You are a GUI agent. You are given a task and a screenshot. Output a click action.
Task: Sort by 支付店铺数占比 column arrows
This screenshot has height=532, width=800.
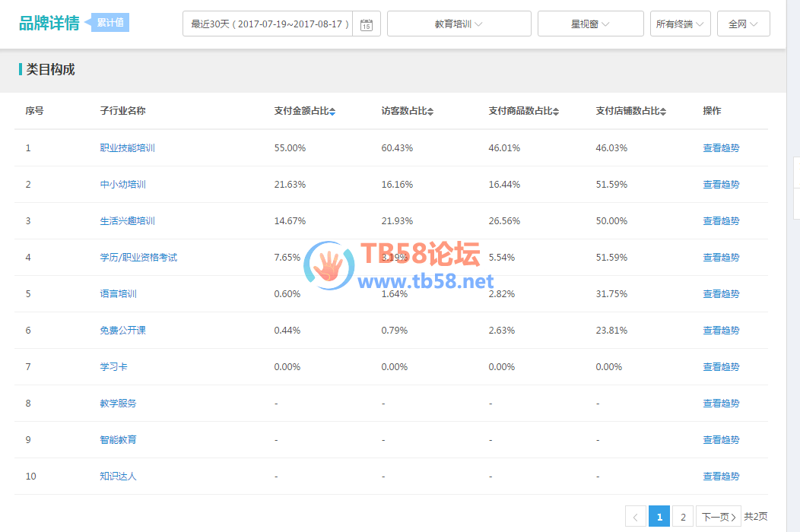[x=663, y=112]
